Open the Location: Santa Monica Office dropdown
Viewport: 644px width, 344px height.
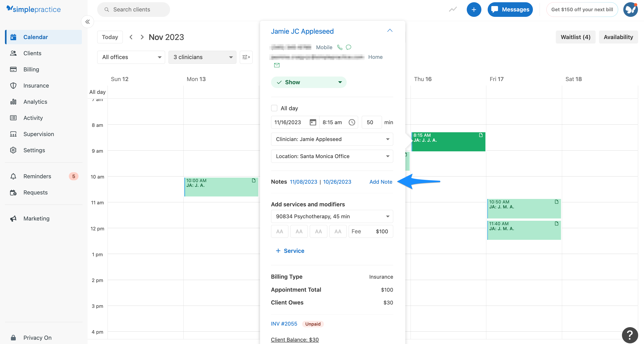(x=332, y=156)
